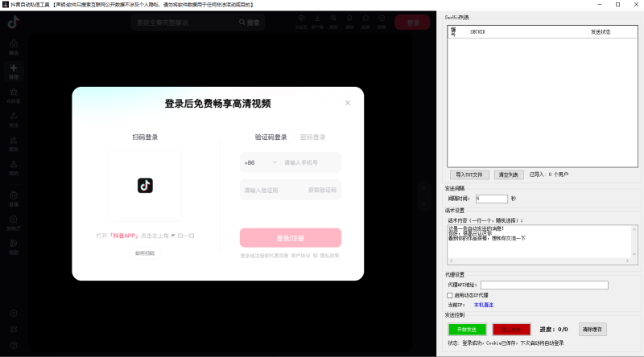Focus the 间隔时间 seconds input
644x357 pixels.
coord(492,199)
